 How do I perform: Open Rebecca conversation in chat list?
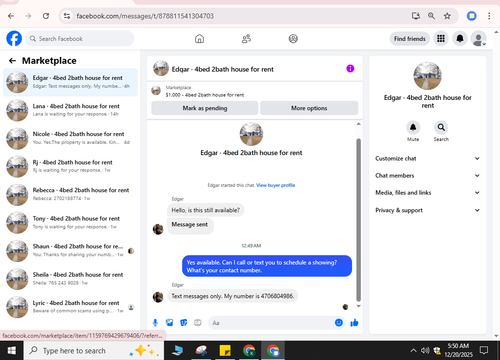(70, 194)
